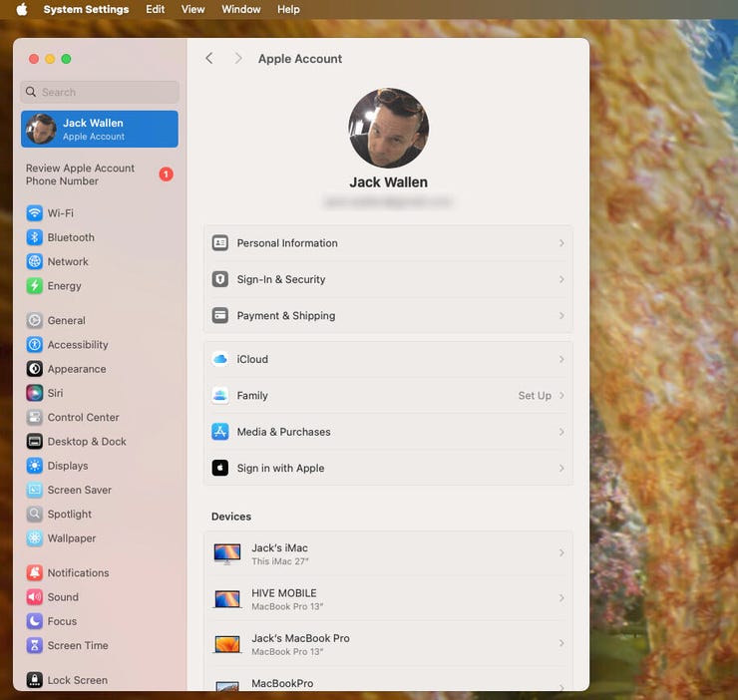This screenshot has height=700, width=738.
Task: Open iCloud row chevron
Action: tap(561, 359)
